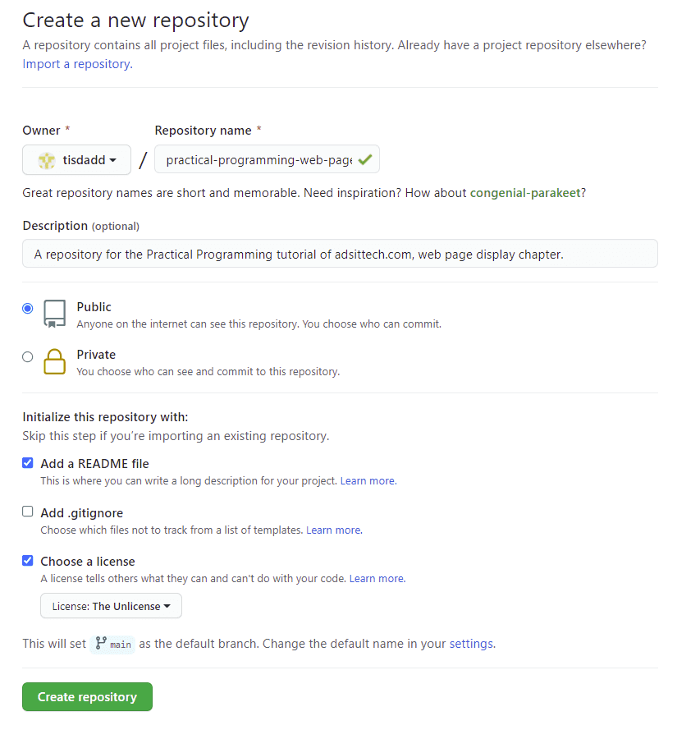
Task: Select the Public radio button
Action: tap(27, 308)
